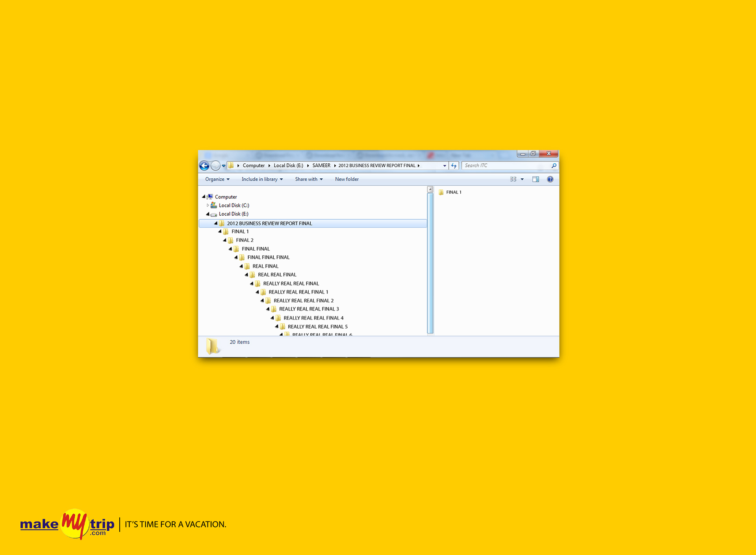Click the folder icon beside REALLY REAL REAL FINAL 4
Viewport: 756px width, 555px height.
[x=278, y=318]
